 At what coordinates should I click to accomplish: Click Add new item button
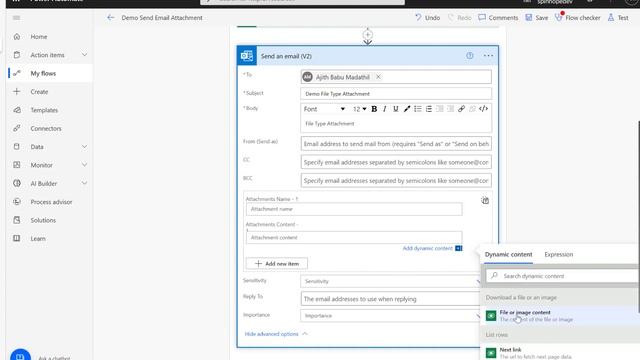tap(277, 264)
